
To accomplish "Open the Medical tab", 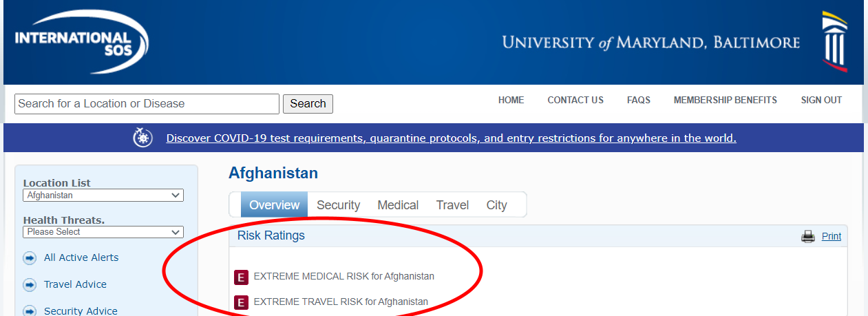I will pos(398,205).
